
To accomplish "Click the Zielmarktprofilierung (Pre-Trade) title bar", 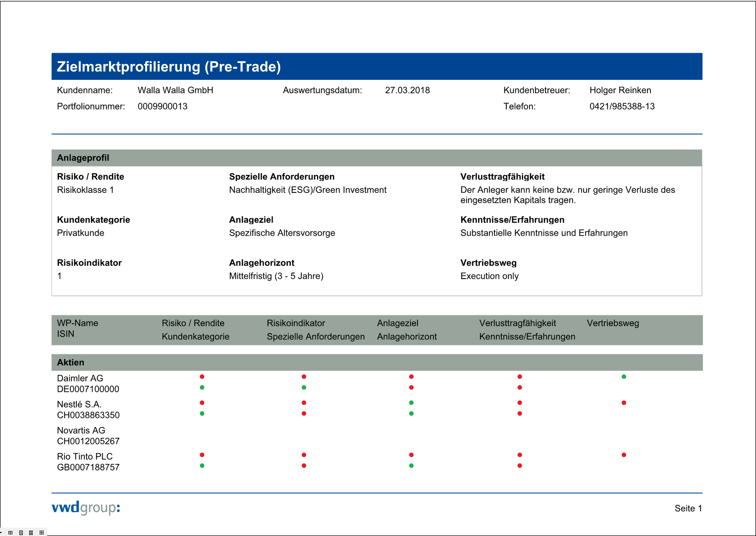I will coord(168,66).
